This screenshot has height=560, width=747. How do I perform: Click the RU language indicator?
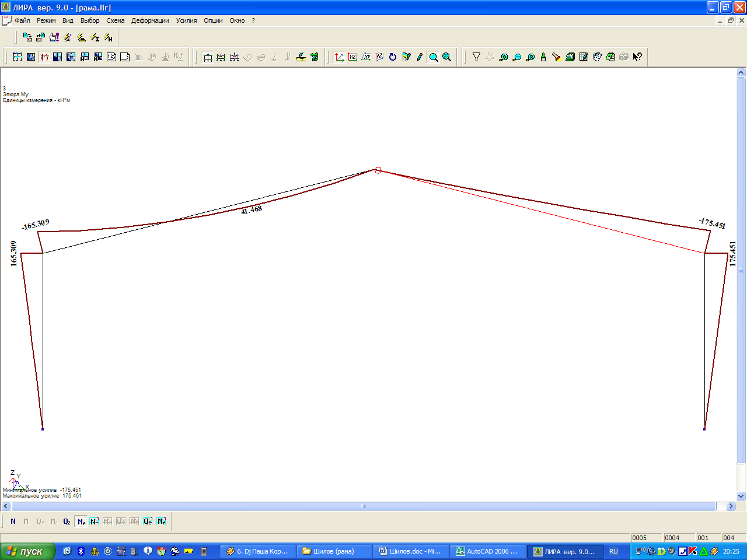click(613, 551)
